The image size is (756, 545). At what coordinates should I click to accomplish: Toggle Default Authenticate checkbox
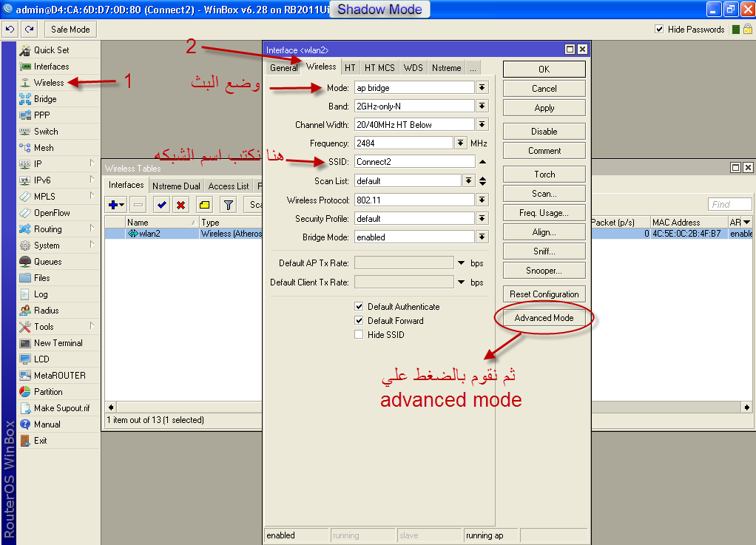(359, 306)
